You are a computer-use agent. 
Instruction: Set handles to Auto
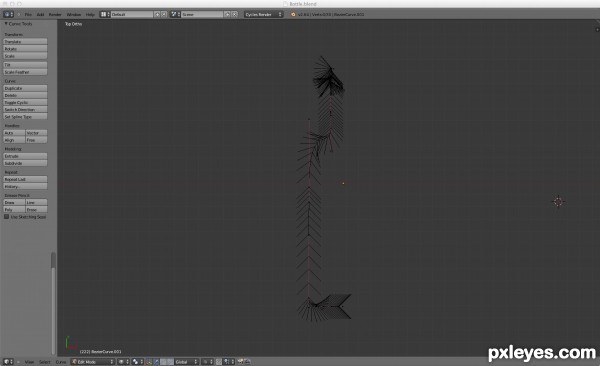pyautogui.click(x=14, y=133)
